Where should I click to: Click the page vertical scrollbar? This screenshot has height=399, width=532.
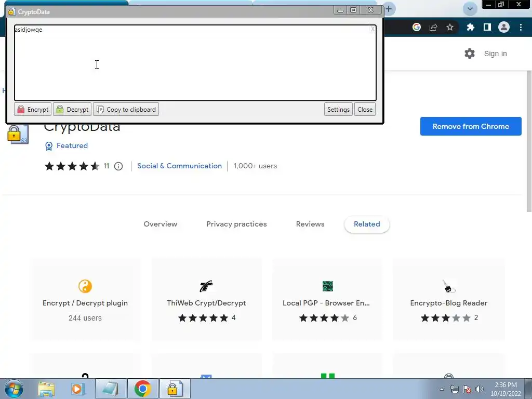coord(529,141)
